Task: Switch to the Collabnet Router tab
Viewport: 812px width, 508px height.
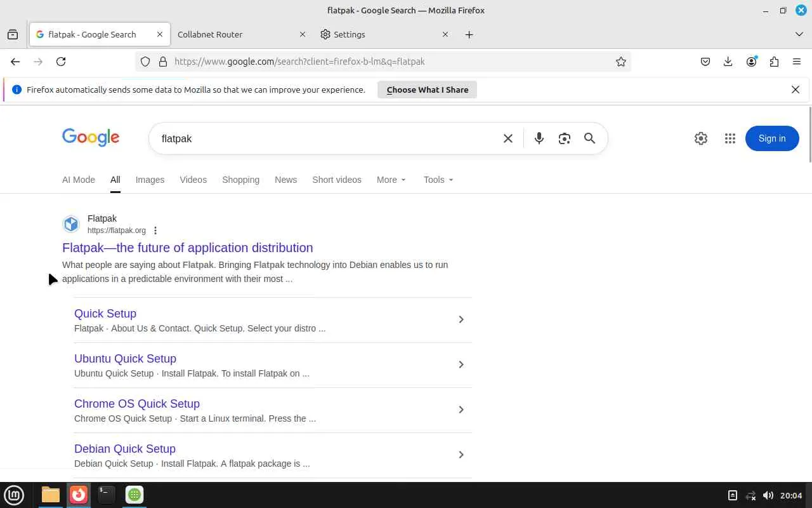Action: 235,34
